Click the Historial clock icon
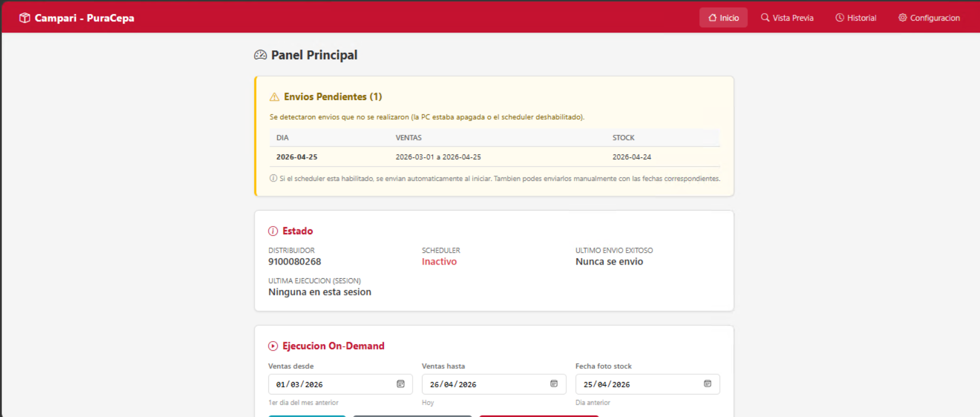Image resolution: width=980 pixels, height=417 pixels. (839, 18)
